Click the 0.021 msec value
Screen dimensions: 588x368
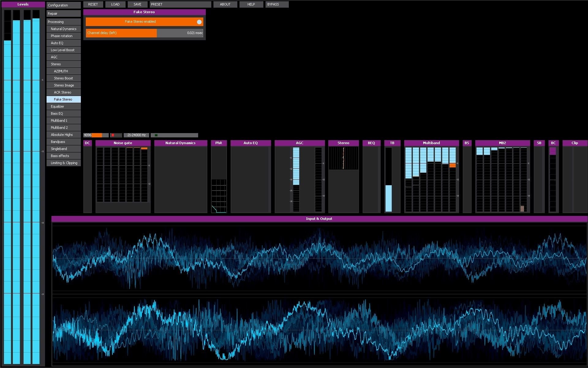tap(195, 33)
